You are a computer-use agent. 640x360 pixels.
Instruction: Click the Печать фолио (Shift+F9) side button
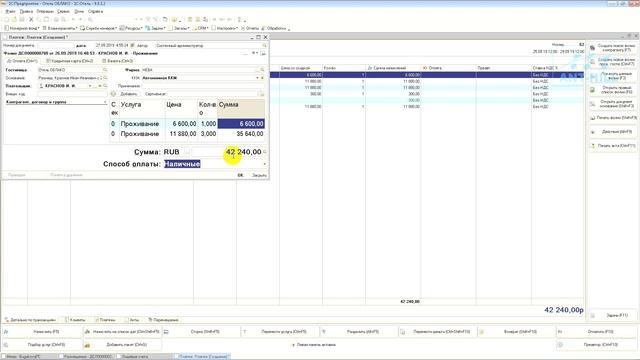[612, 118]
